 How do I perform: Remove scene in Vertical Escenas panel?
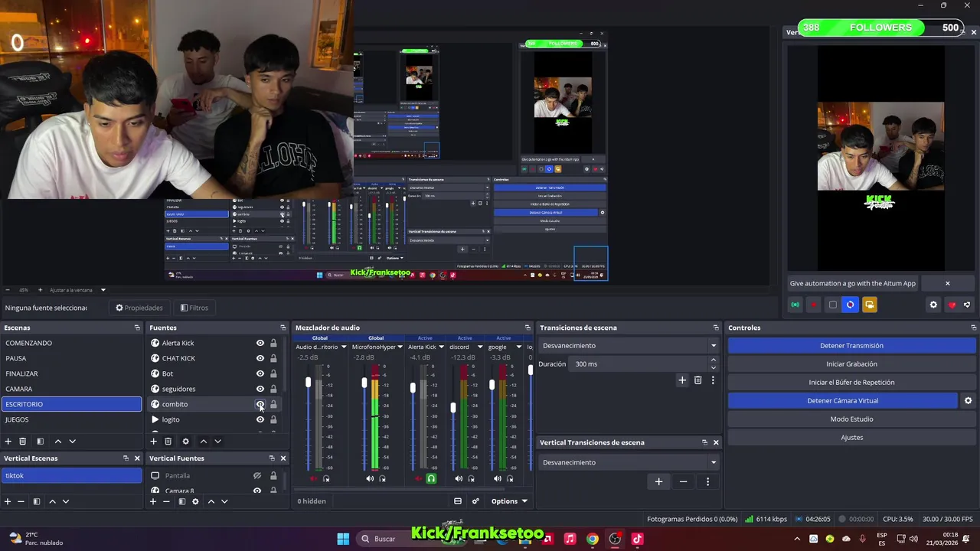[x=21, y=501]
